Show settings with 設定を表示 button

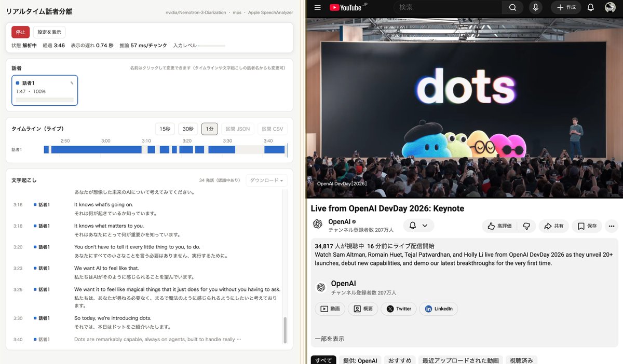pos(49,32)
